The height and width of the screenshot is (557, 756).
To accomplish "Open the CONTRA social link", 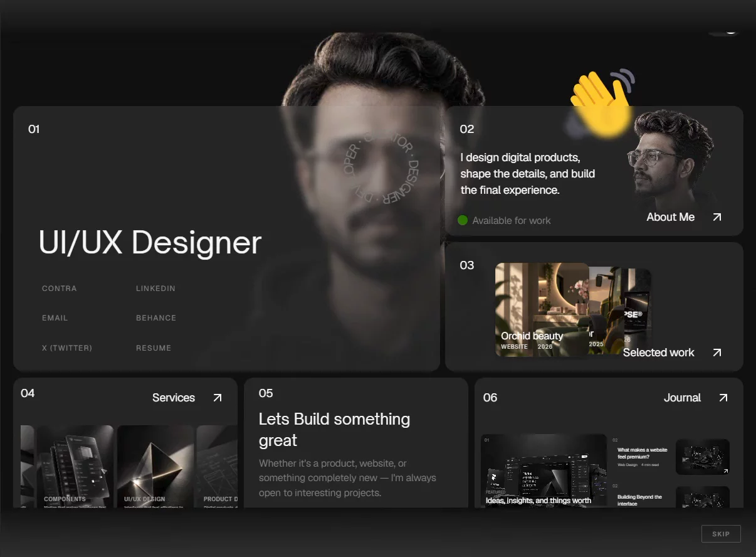I will coord(60,289).
